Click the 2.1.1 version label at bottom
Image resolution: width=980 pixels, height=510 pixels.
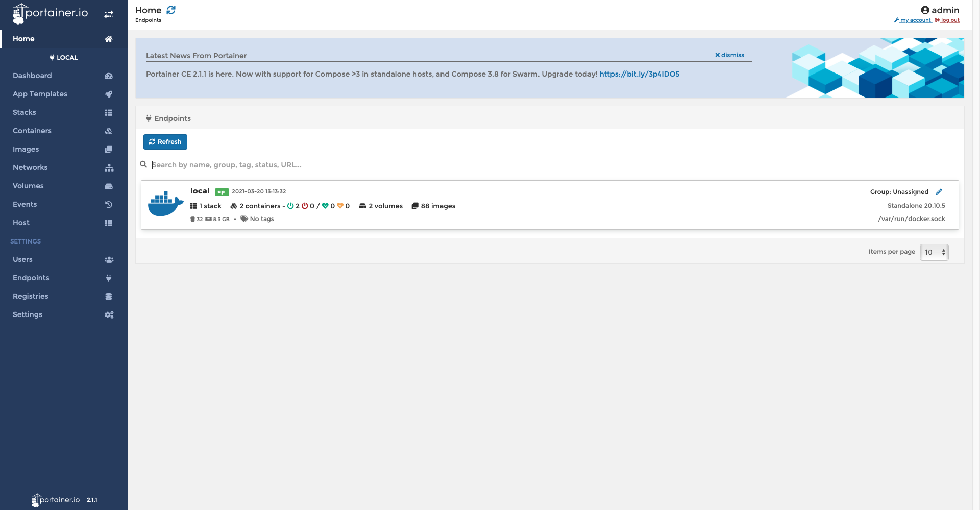(92, 500)
